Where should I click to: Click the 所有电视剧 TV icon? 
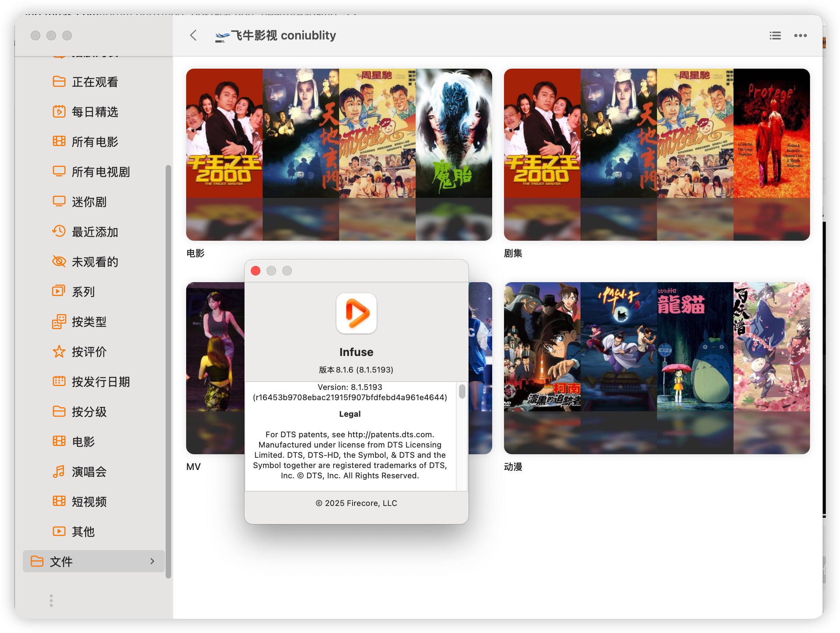(59, 171)
